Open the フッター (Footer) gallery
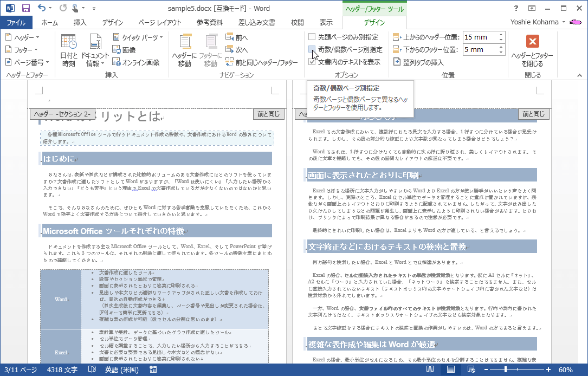 tap(22, 49)
